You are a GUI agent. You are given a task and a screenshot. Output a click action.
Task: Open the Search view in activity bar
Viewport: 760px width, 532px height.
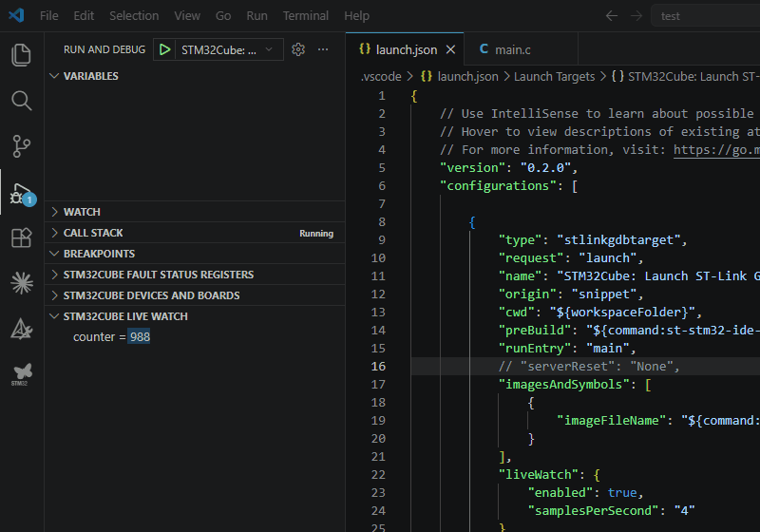(x=21, y=101)
